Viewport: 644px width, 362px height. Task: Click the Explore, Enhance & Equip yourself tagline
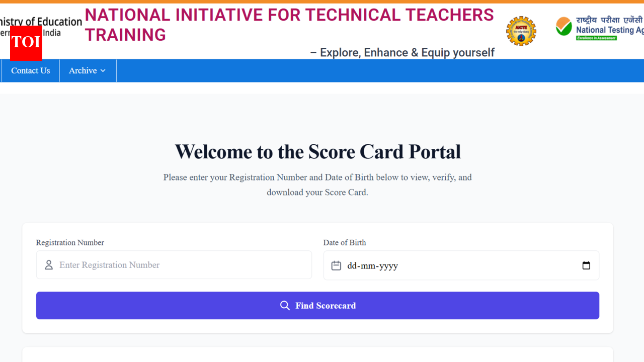pos(402,53)
